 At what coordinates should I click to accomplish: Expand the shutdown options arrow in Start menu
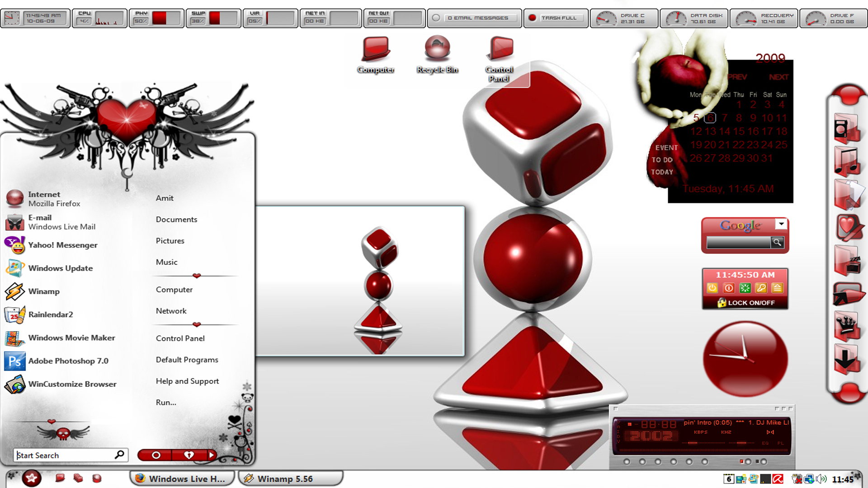[211, 455]
